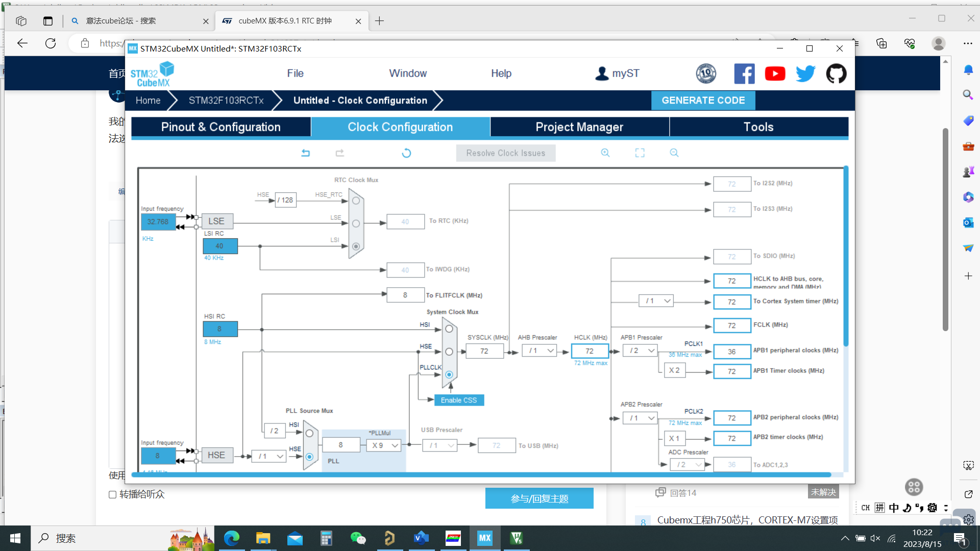980x551 pixels.
Task: Open the ST 10 years anniversary badge
Action: tap(706, 73)
